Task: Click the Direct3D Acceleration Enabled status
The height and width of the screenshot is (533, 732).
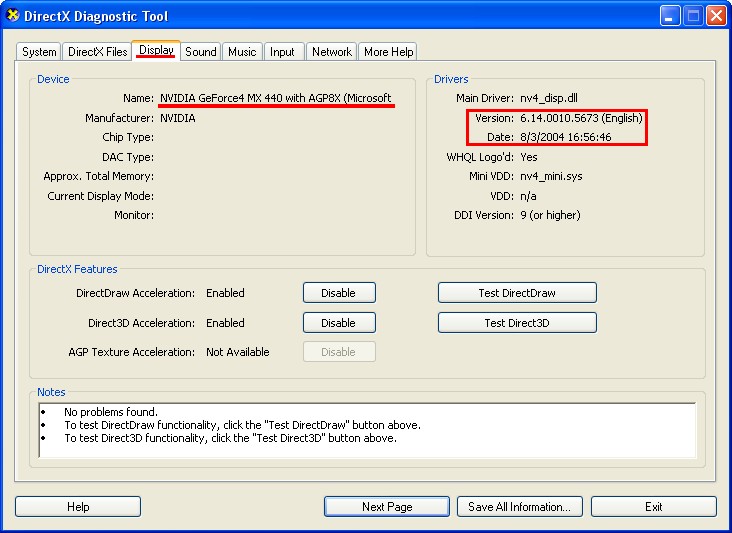Action: (x=225, y=323)
